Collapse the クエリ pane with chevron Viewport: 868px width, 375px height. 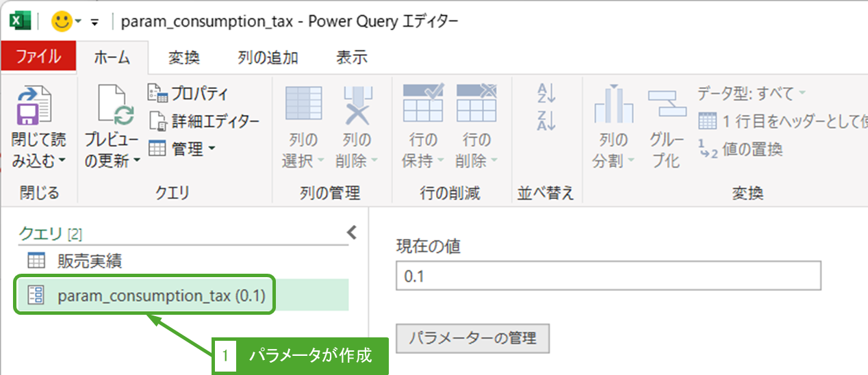point(352,232)
